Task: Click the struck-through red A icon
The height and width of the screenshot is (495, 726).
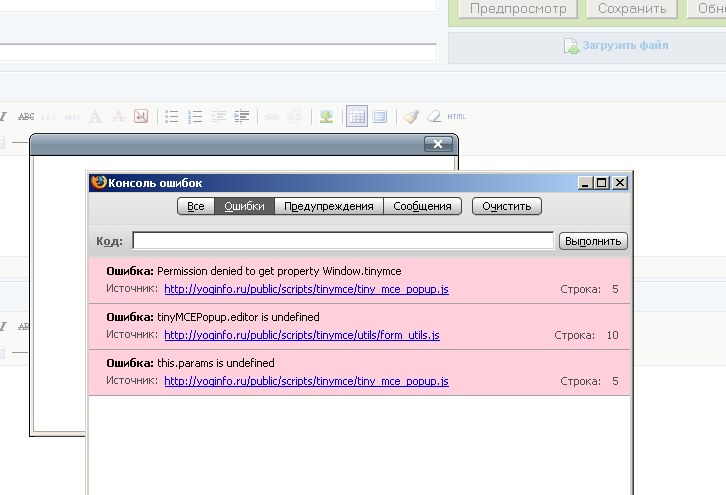Action: 118,117
